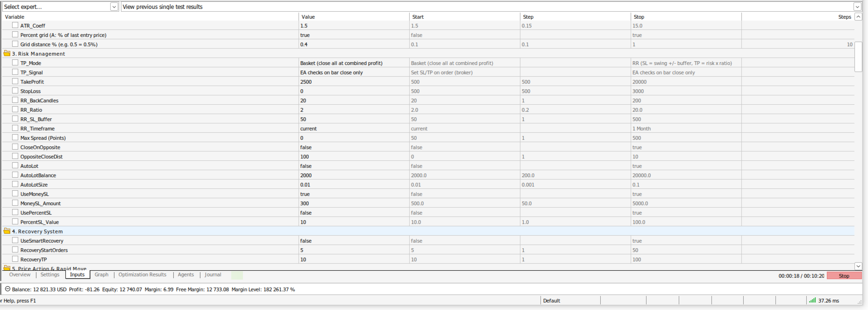This screenshot has height=310, width=868.
Task: Click the Step column header
Action: pyautogui.click(x=576, y=17)
